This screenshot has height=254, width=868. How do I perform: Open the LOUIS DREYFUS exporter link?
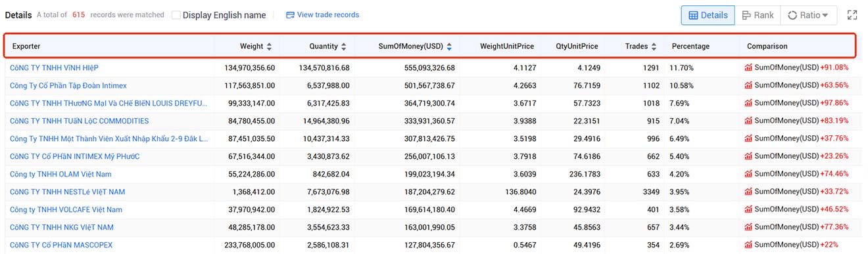pyautogui.click(x=108, y=103)
